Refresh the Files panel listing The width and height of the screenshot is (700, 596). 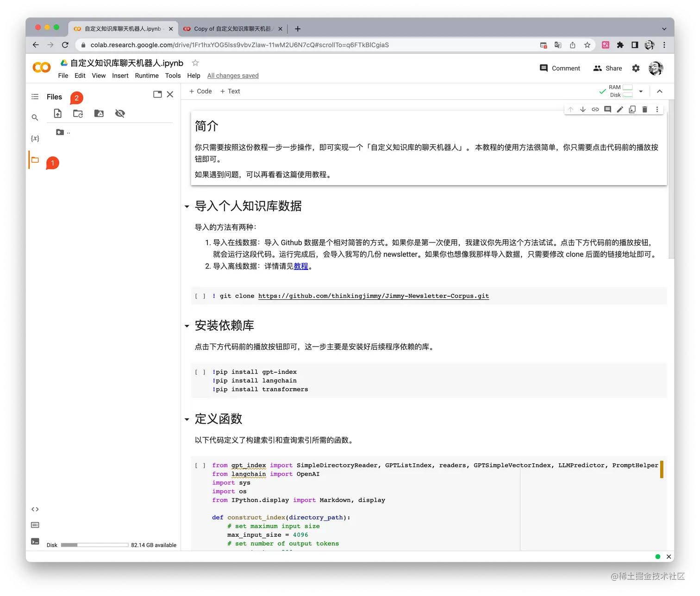(78, 113)
